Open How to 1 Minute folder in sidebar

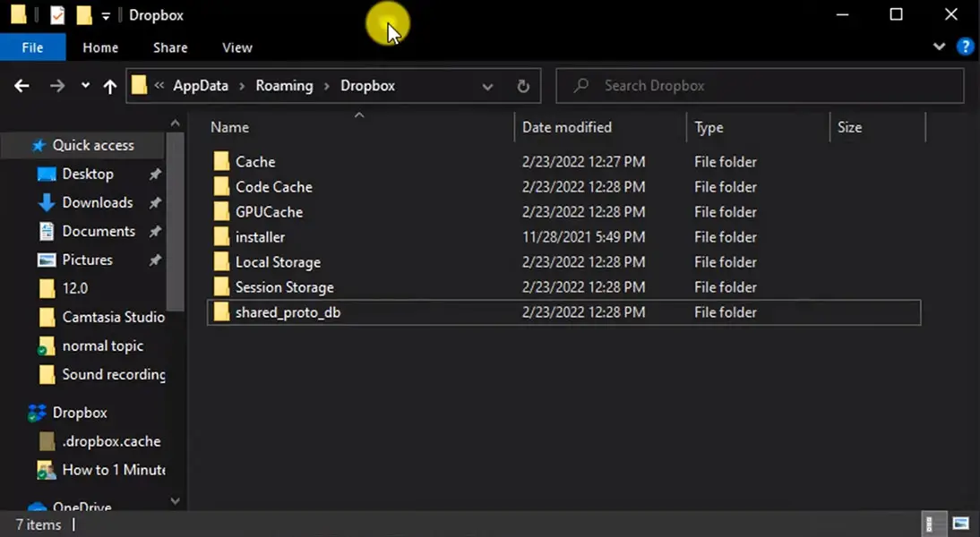point(113,470)
